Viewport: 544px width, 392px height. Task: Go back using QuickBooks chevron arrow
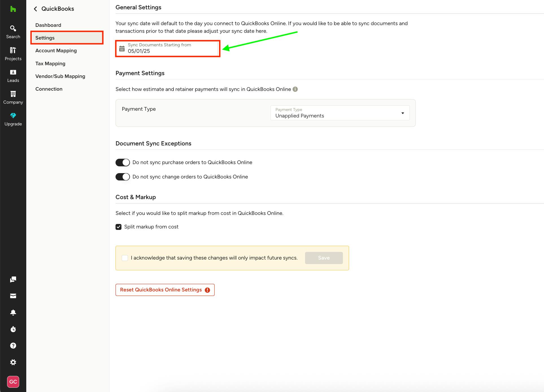click(36, 9)
